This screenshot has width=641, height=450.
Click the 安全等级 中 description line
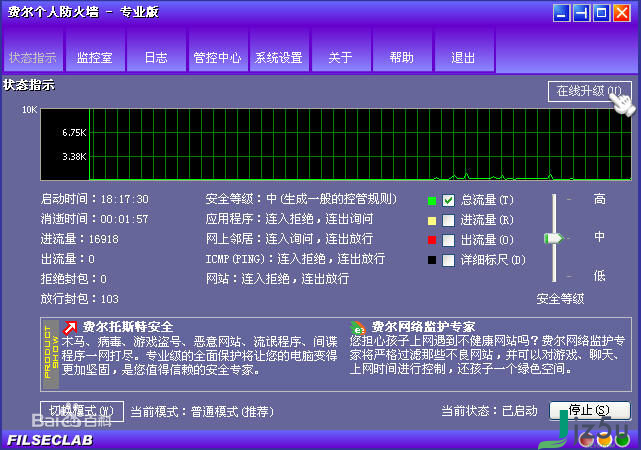301,199
